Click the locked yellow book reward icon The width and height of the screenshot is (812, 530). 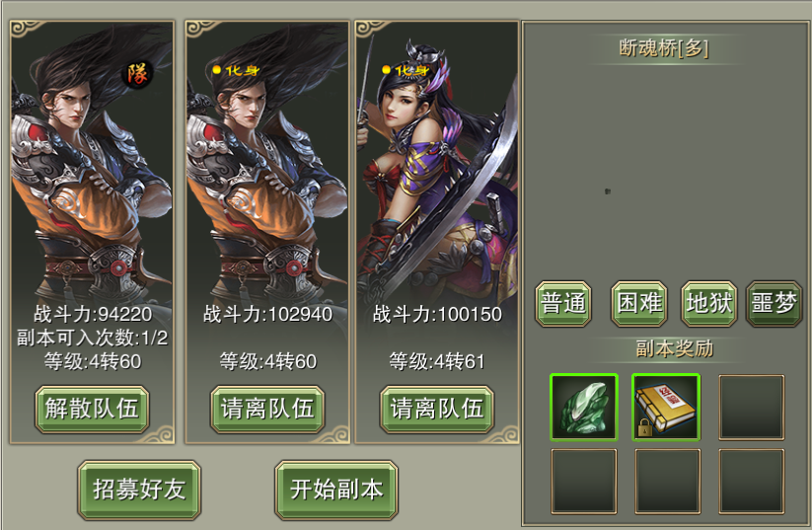point(666,408)
